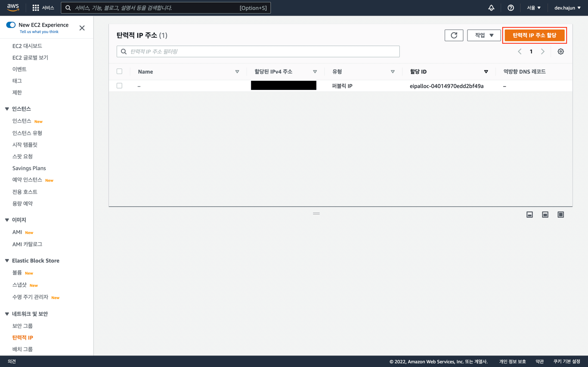The width and height of the screenshot is (588, 367).
Task: Open 이벤트 in sidebar
Action: [19, 69]
